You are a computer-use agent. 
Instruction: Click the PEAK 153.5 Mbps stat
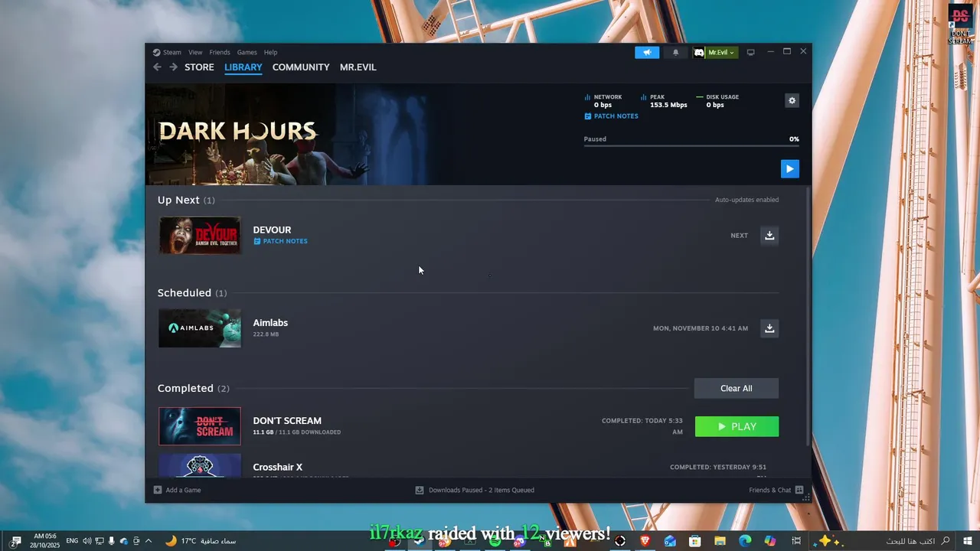[x=664, y=101]
